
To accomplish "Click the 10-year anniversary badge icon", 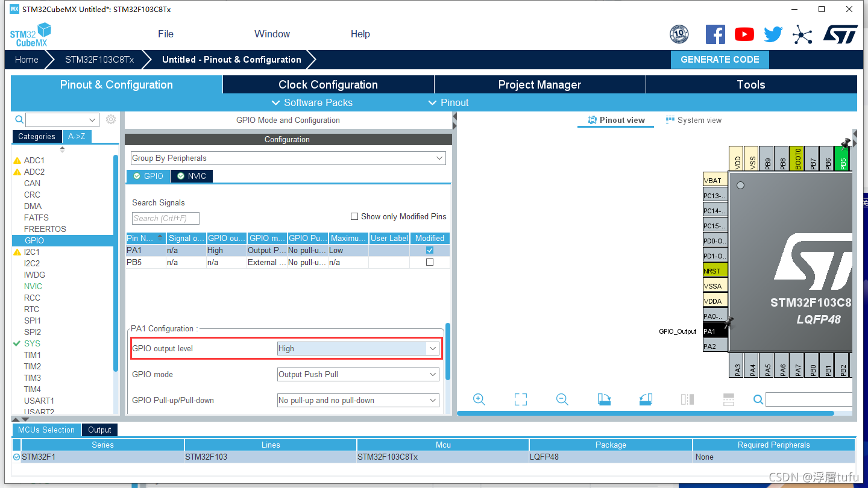I will pyautogui.click(x=679, y=34).
